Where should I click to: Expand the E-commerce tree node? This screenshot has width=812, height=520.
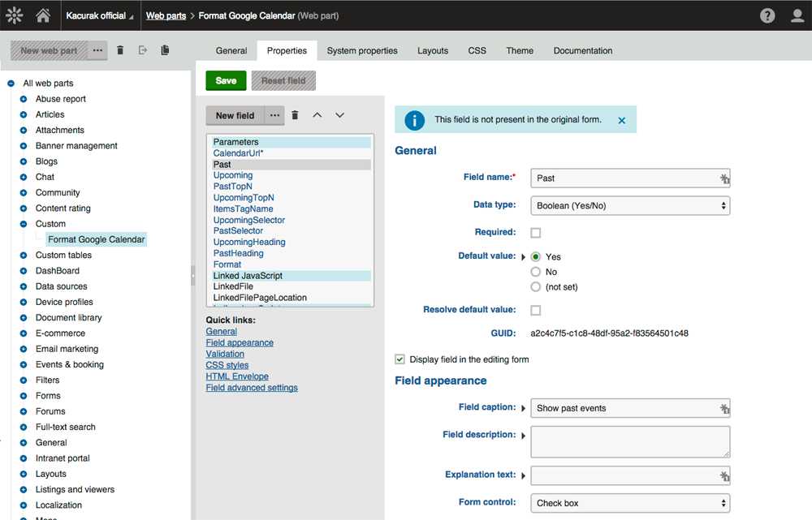coord(24,333)
